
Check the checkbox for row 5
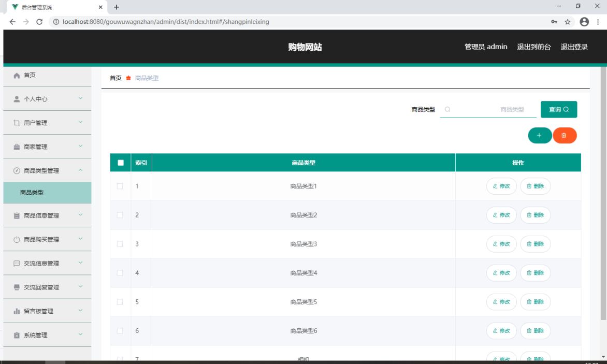tap(120, 302)
